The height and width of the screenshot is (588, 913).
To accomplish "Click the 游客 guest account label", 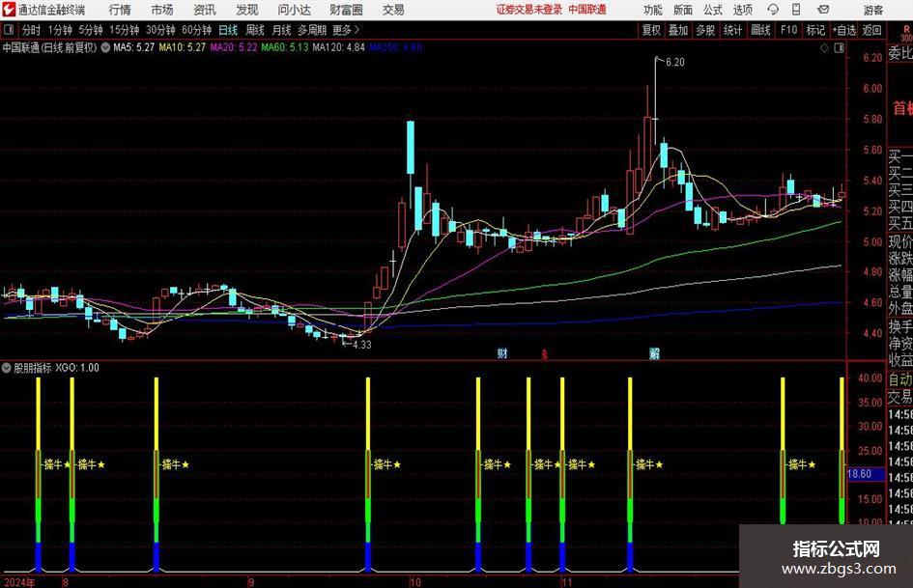I will (872, 10).
